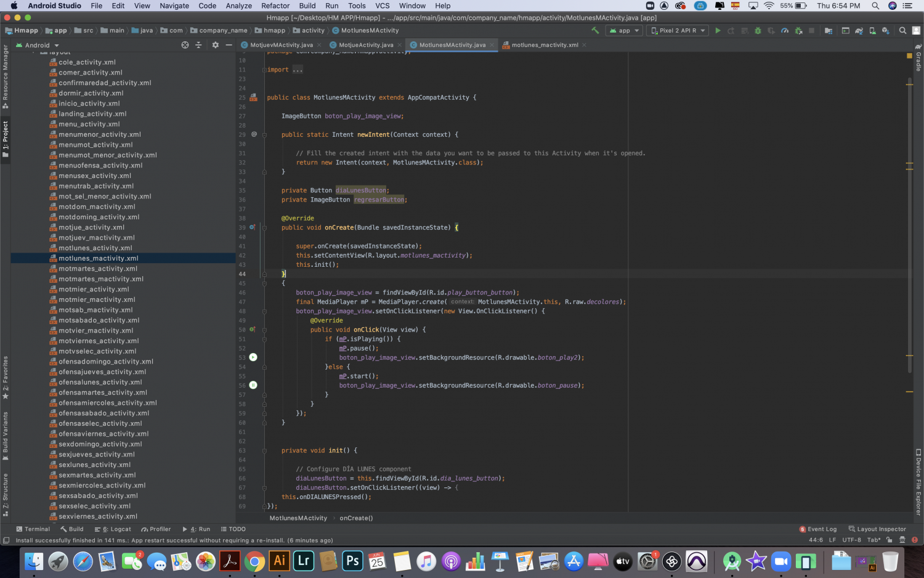Viewport: 924px width, 578px height.
Task: Open the Terminal tool window button
Action: pyautogui.click(x=33, y=529)
